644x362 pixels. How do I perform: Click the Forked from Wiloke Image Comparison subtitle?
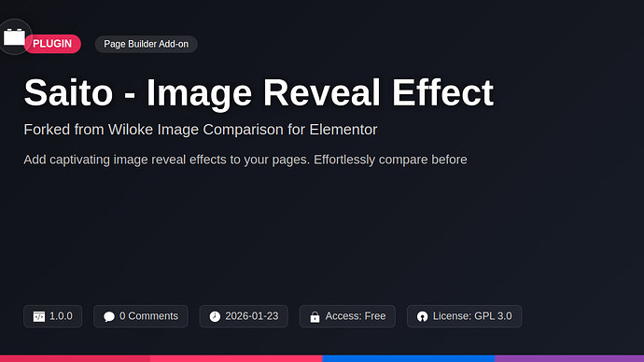pyautogui.click(x=201, y=130)
